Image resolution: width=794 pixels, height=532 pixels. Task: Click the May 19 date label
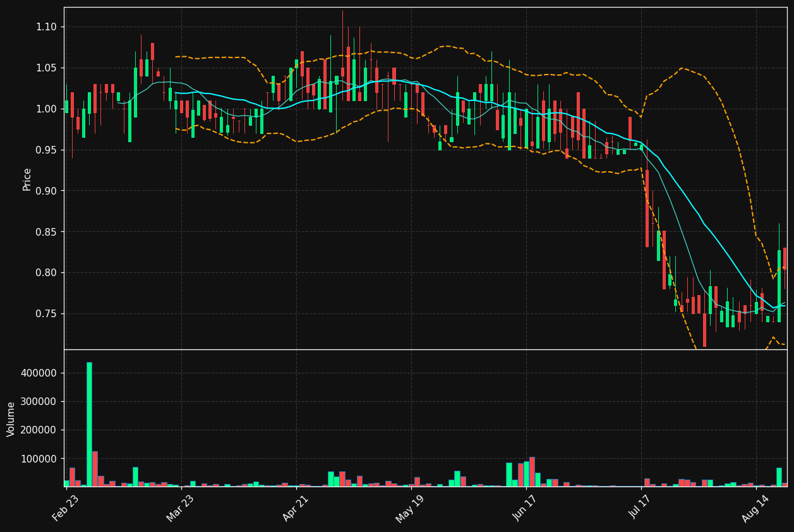[410, 509]
